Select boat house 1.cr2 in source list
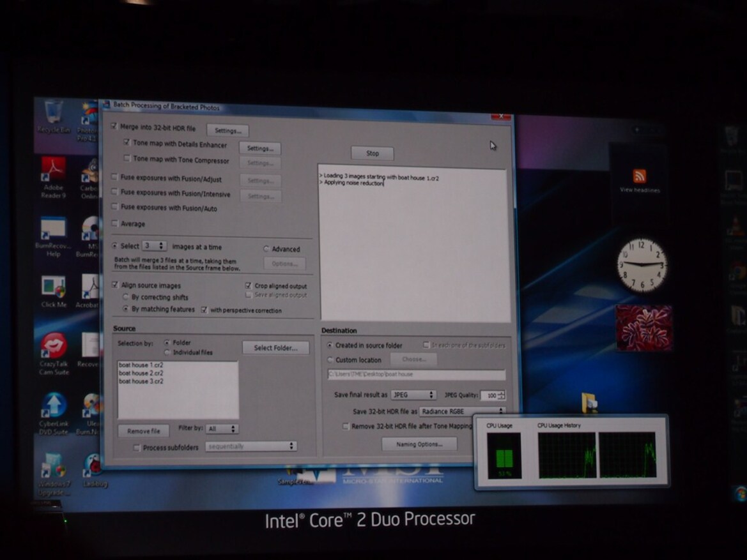This screenshot has width=747, height=560. click(x=141, y=365)
